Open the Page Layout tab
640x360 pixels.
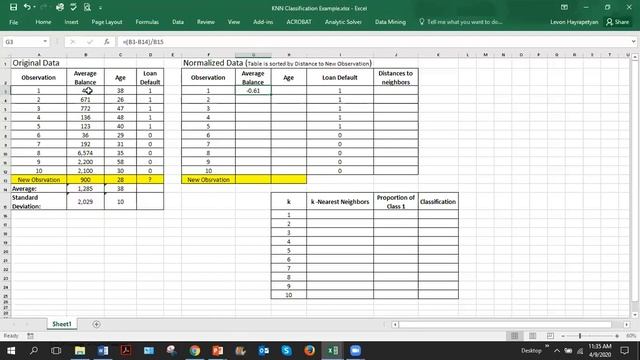point(107,22)
